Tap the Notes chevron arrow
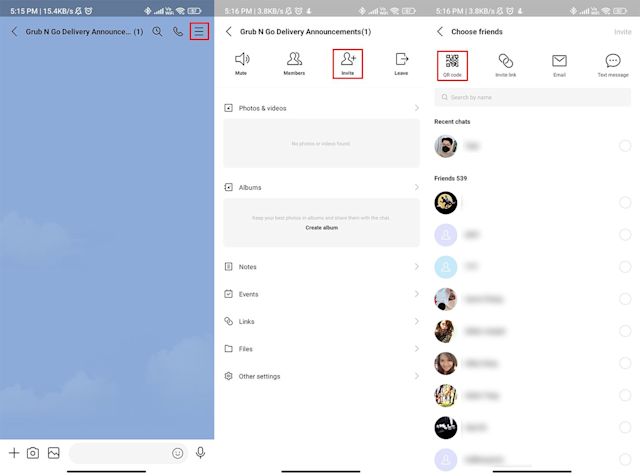 pos(416,267)
